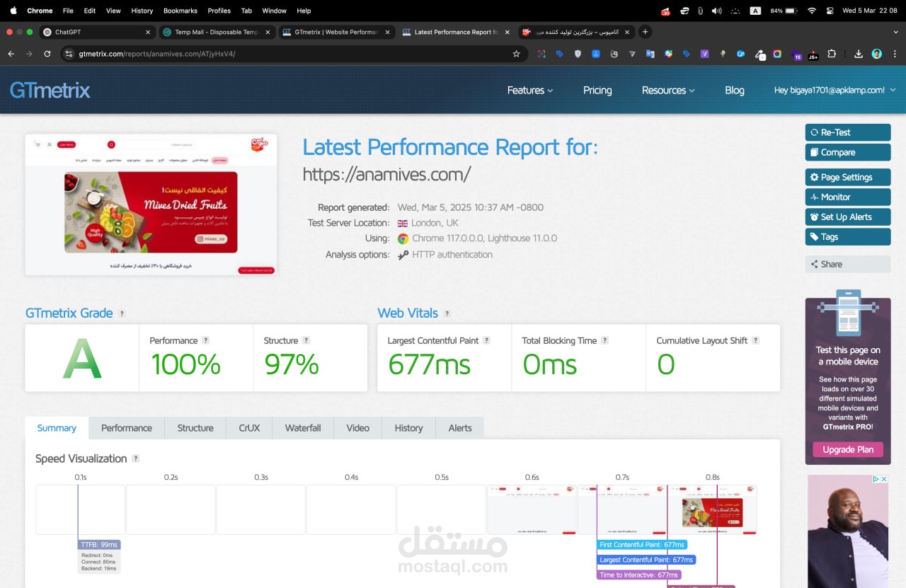Open Speed Visualization help icon
Screen dimensions: 906x588
click(136, 459)
